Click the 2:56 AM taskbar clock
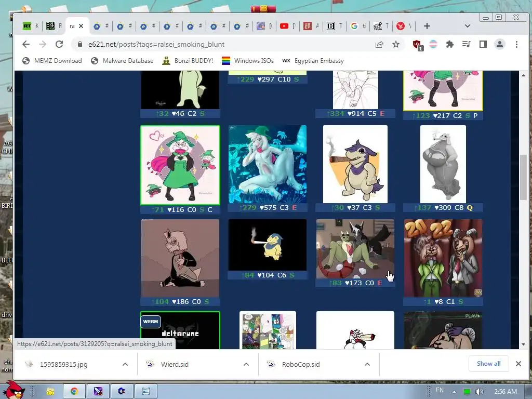This screenshot has height=399, width=532. coord(506,392)
